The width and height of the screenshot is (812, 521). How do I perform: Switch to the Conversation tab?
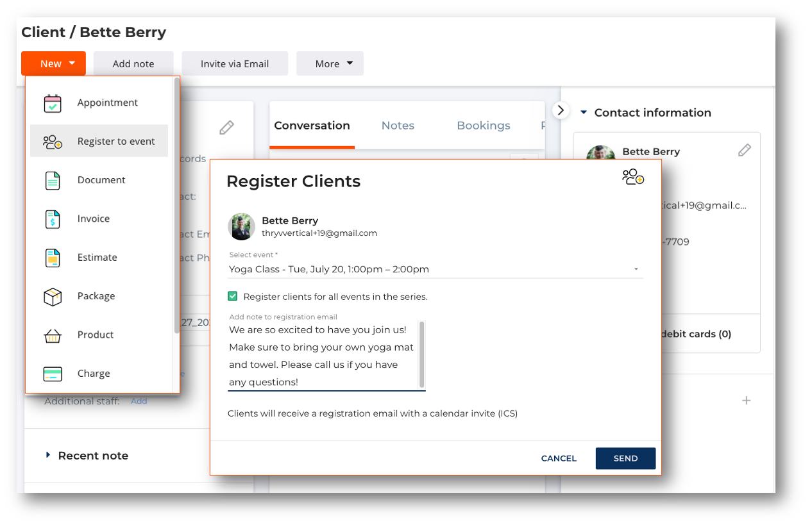click(x=312, y=126)
